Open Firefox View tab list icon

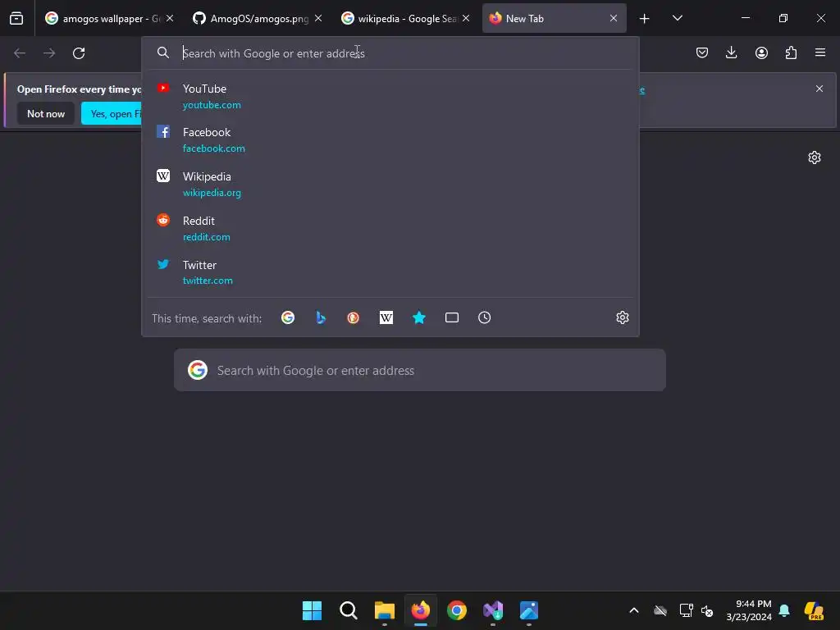(16, 18)
